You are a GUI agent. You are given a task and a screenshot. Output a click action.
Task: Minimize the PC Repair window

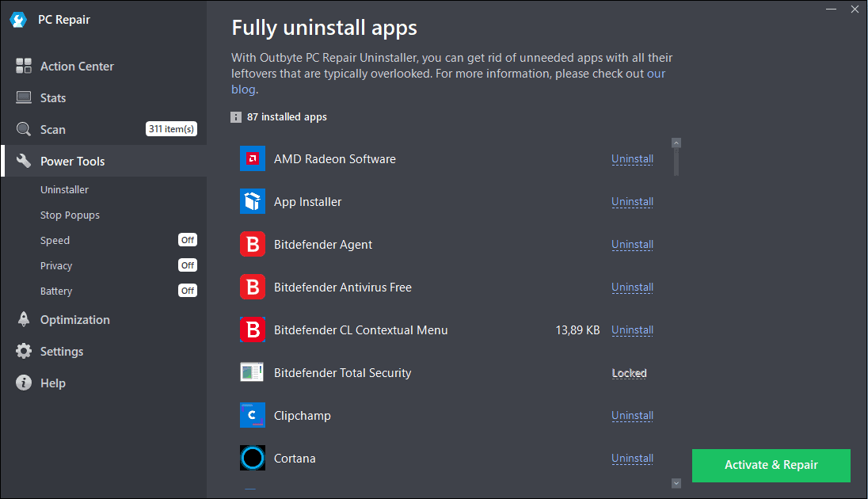click(831, 10)
